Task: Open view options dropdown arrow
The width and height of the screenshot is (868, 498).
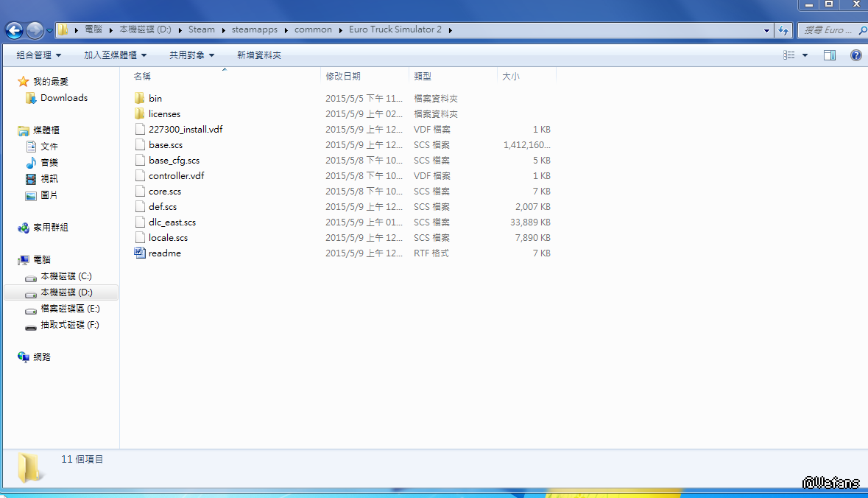Action: click(805, 55)
